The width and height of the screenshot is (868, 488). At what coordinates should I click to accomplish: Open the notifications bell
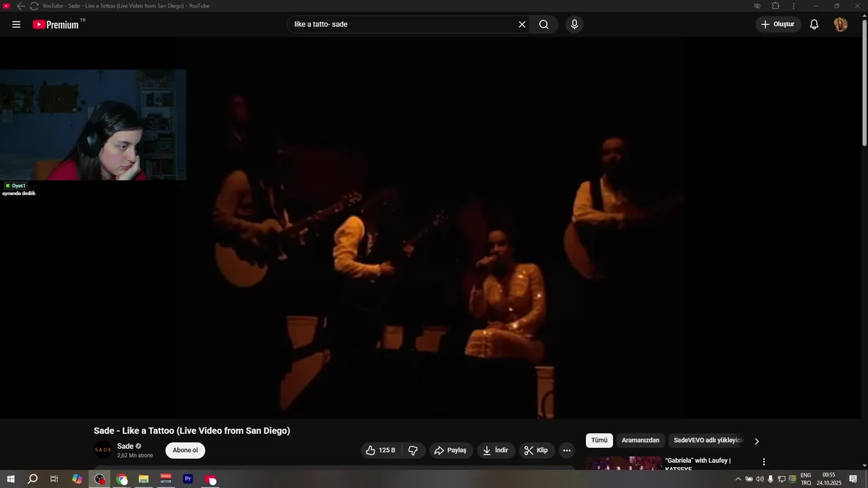814,24
